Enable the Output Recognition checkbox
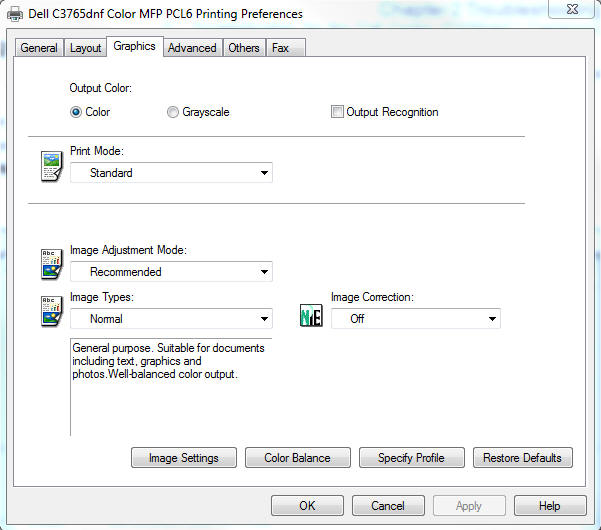The width and height of the screenshot is (601, 530). pos(337,112)
